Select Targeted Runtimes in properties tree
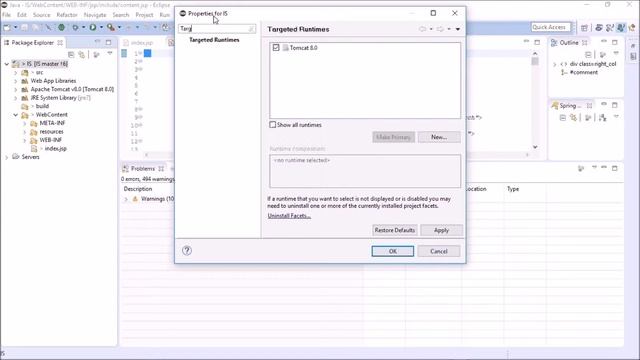 [x=214, y=40]
